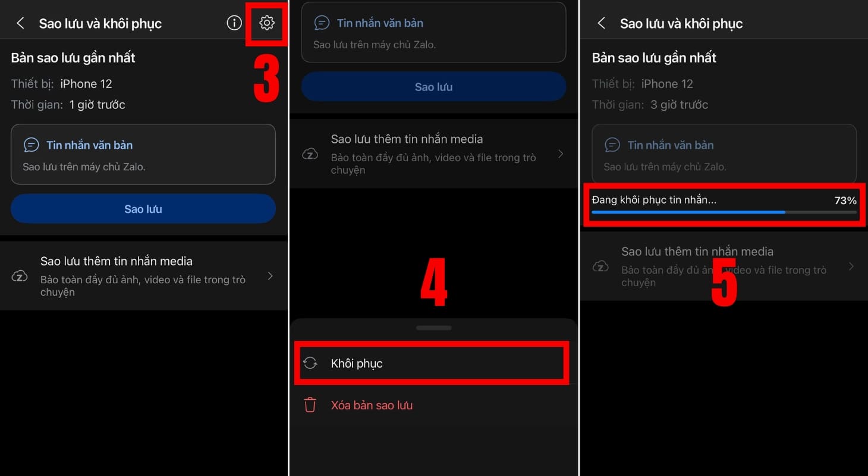Go back using right screen arrow

601,23
